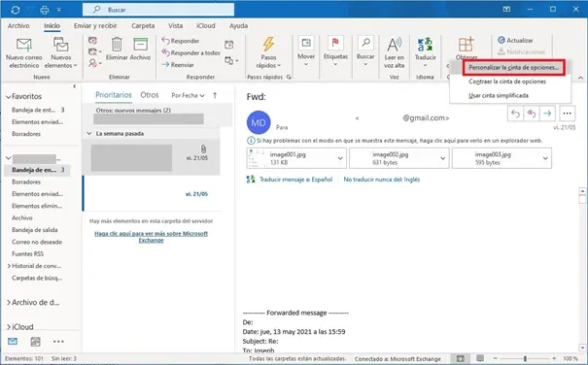Open more actions ellipsis in reading pane
The image size is (588, 365).
(x=567, y=114)
